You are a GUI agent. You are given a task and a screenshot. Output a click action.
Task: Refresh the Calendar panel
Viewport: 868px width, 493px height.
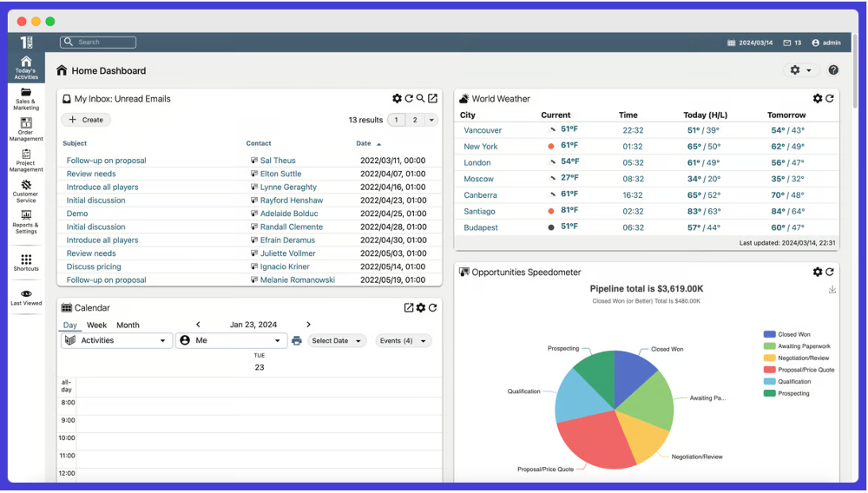[433, 307]
